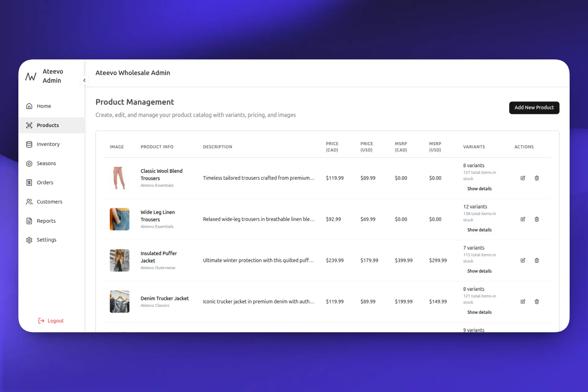This screenshot has height=392, width=588.
Task: Collapse the sidebar with the chevron button
Action: tap(84, 80)
